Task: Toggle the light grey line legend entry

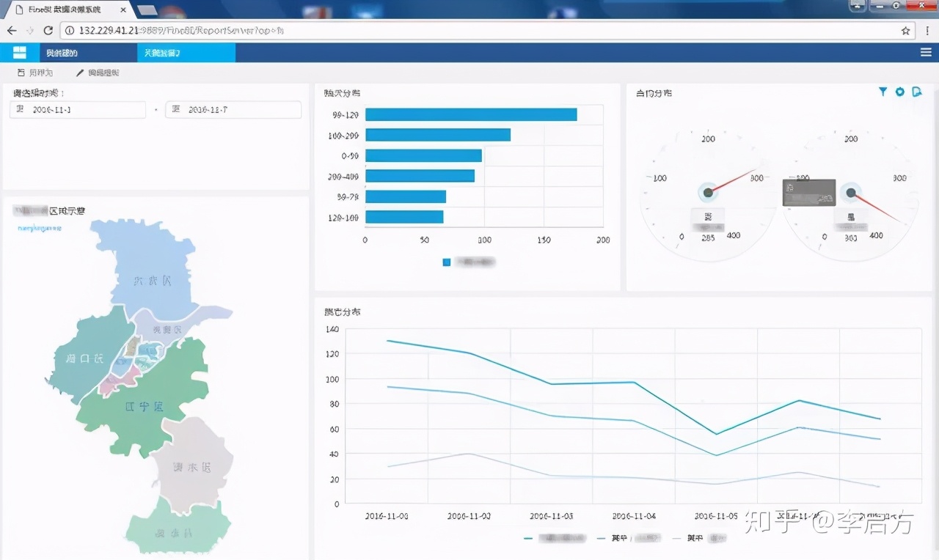Action: tap(700, 538)
